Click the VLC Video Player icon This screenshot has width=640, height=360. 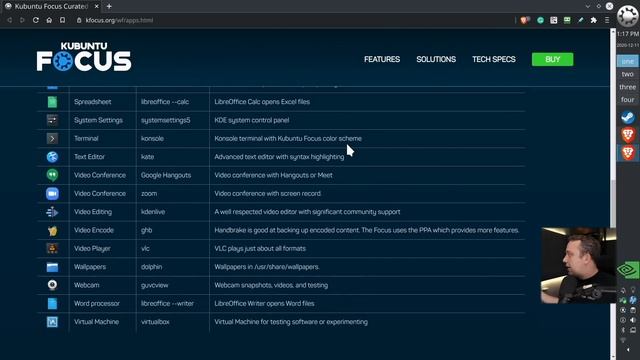52,249
